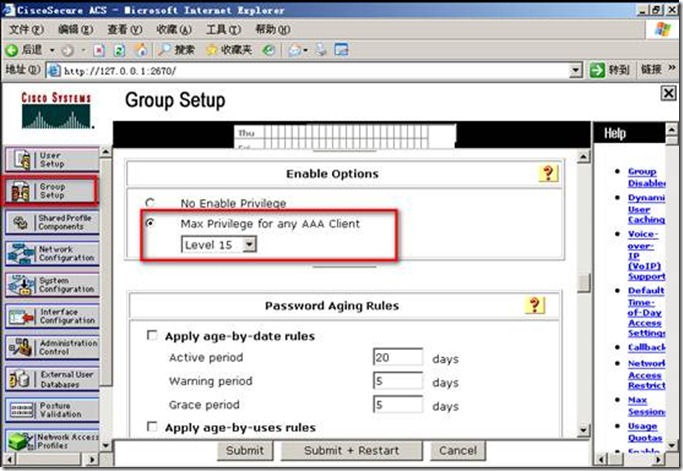Open User Setup in the sidebar
This screenshot has height=471, width=683.
(52, 159)
